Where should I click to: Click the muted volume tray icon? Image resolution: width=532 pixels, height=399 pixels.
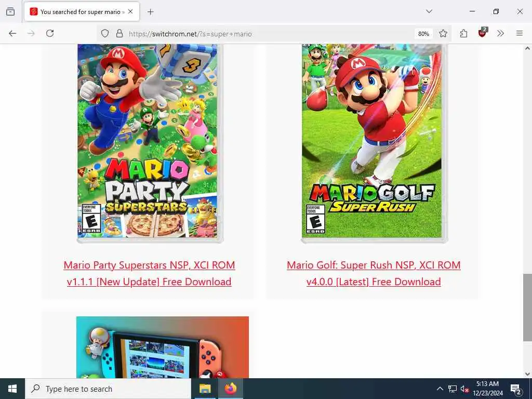464,389
